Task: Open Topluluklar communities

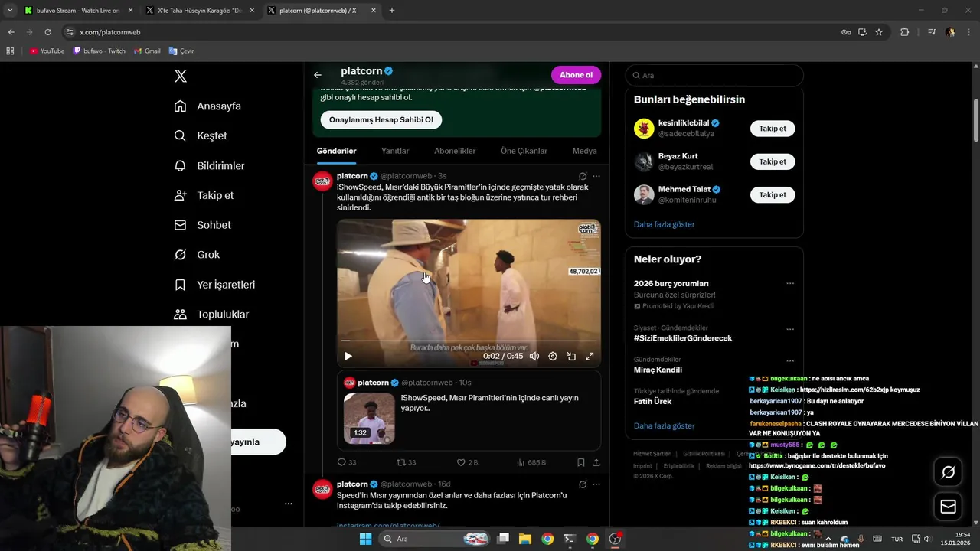Action: (211, 315)
